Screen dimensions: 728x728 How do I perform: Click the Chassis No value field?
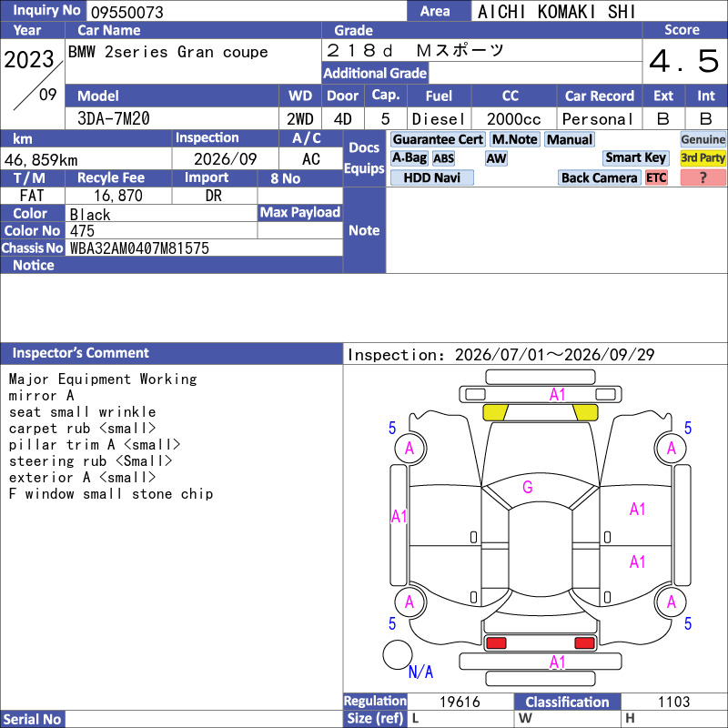point(204,248)
